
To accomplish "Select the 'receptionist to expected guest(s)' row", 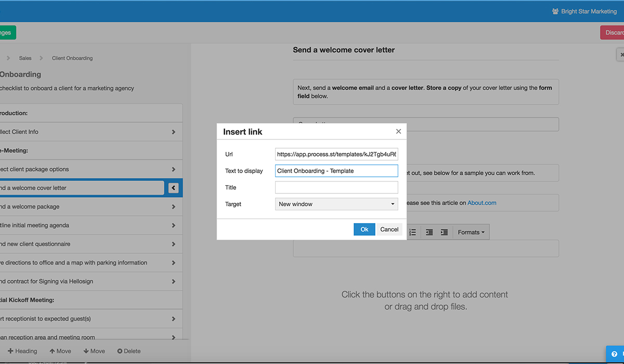I will tap(91, 319).
